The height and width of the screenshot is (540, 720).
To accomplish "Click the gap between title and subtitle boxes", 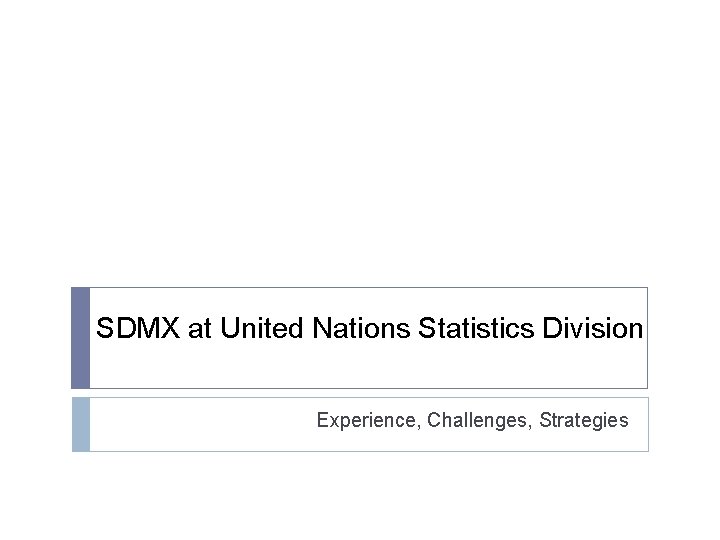I will click(x=360, y=393).
